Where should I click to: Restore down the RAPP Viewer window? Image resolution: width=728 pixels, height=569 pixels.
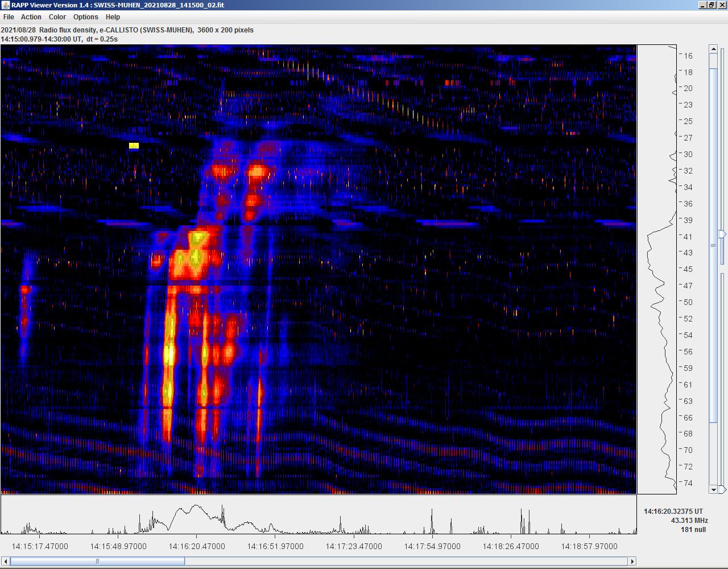tap(712, 5)
